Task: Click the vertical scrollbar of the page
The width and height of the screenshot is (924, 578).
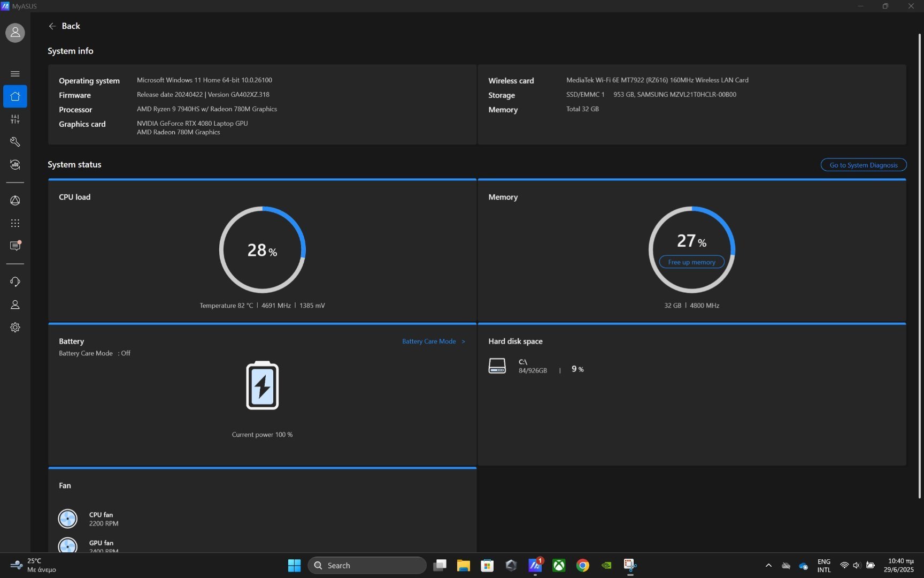Action: pos(920,266)
